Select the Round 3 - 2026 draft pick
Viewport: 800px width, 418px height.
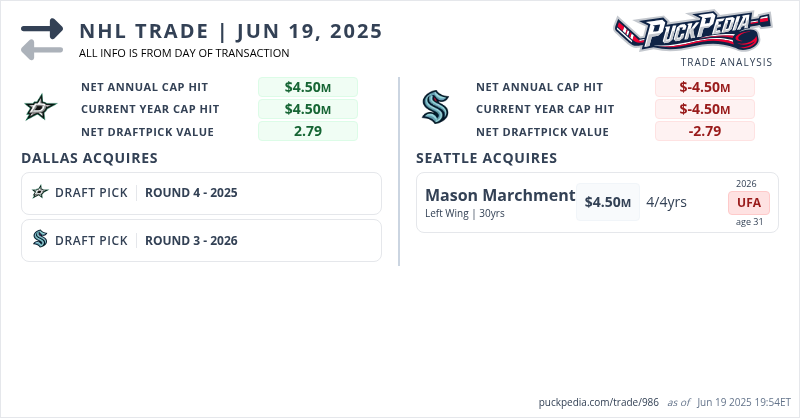(x=191, y=240)
